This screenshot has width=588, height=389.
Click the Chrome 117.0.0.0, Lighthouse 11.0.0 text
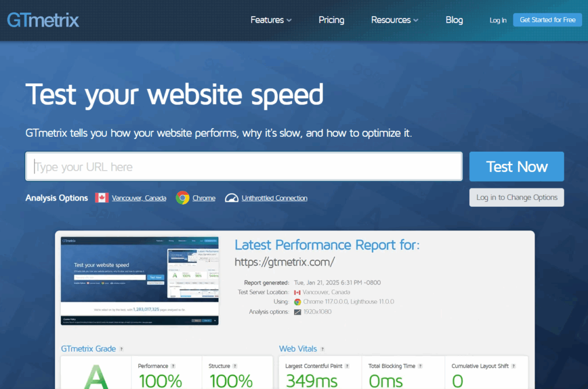pyautogui.click(x=349, y=302)
